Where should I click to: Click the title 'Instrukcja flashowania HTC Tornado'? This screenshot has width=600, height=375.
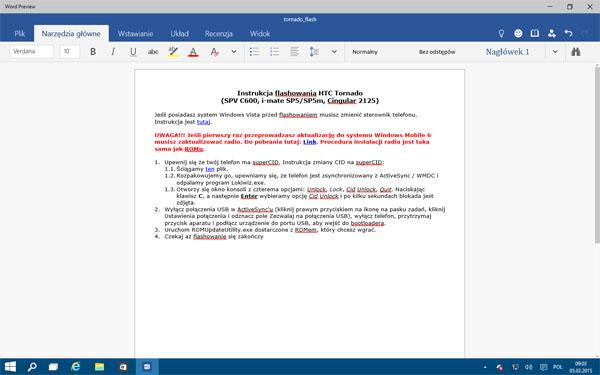[300, 93]
